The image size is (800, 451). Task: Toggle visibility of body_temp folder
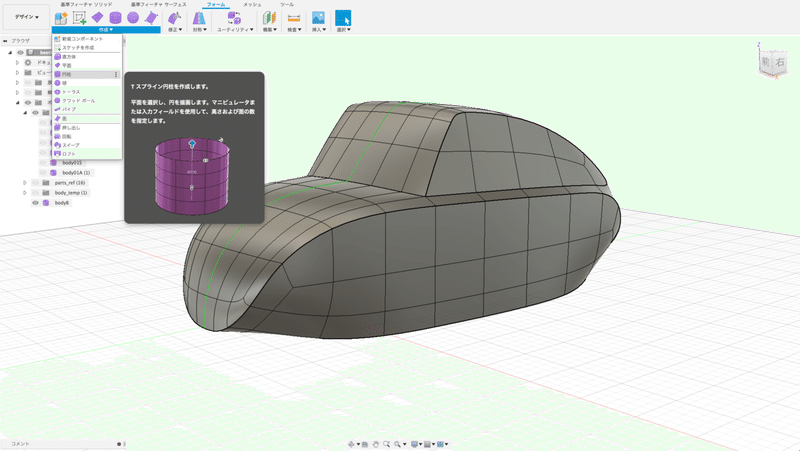[35, 193]
